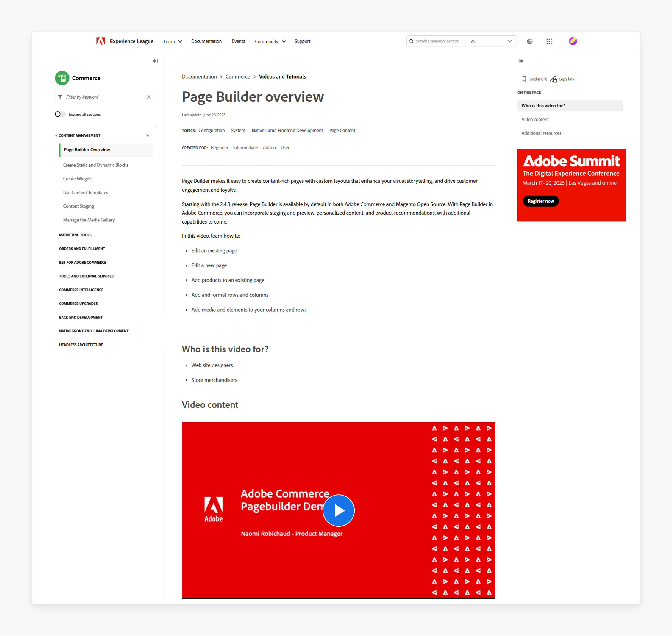Open Use Content Templates tutorial

point(86,192)
